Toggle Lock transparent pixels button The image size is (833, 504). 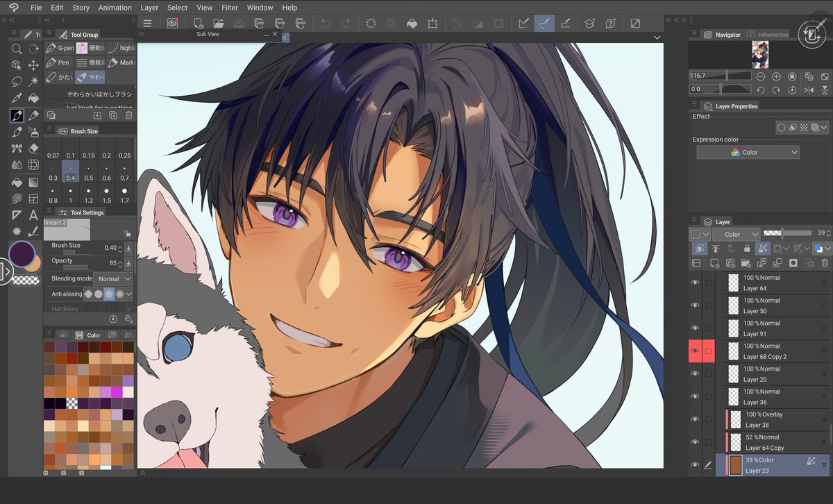click(x=762, y=249)
